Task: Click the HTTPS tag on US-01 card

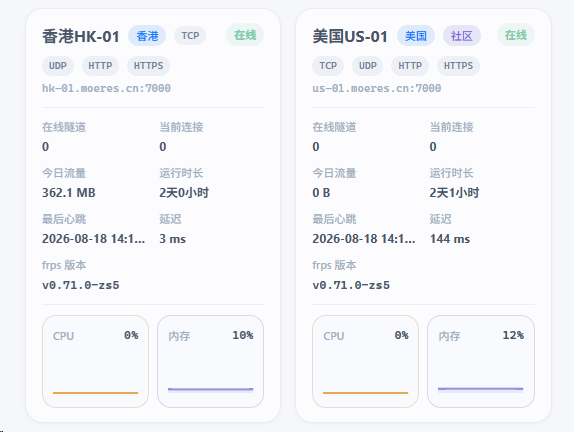Action: coord(458,66)
